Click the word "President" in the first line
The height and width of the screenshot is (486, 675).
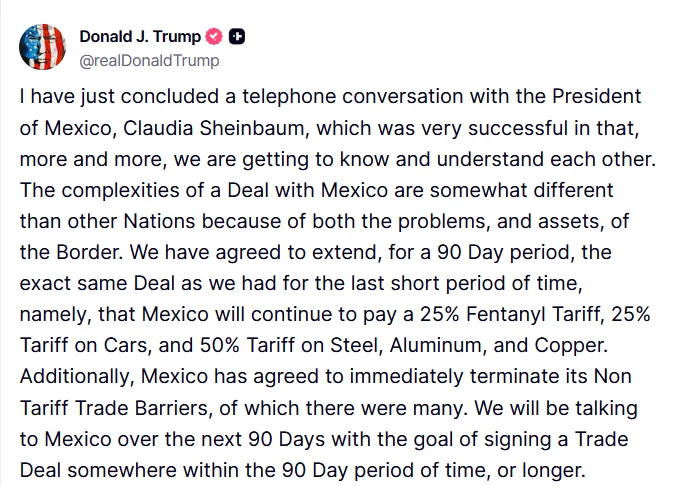pyautogui.click(x=597, y=96)
